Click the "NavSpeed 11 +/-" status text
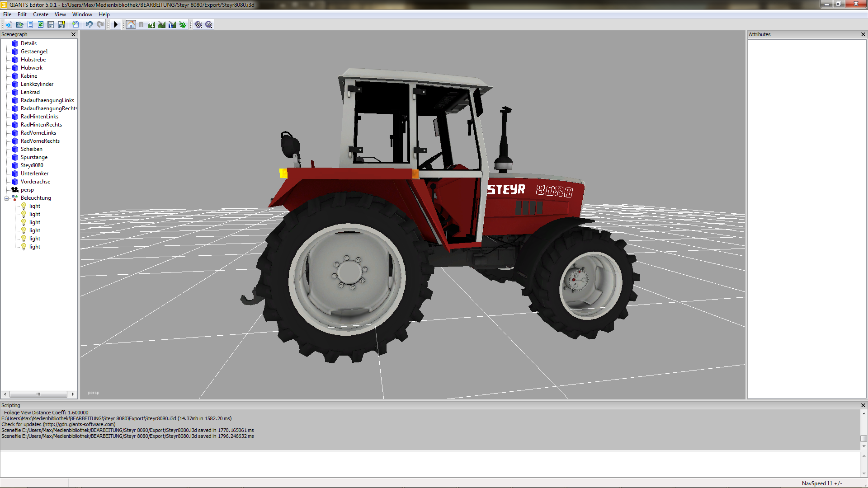The image size is (868, 488). (x=822, y=483)
